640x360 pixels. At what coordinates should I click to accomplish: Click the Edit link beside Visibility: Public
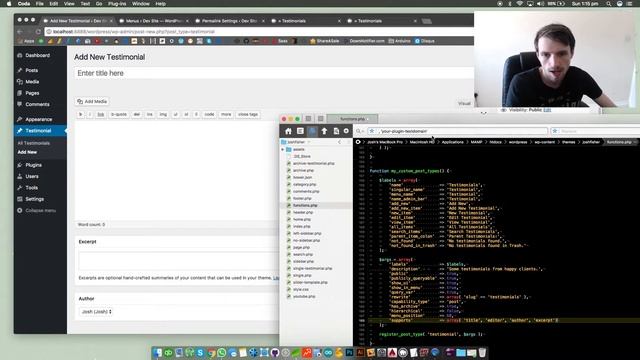547,110
